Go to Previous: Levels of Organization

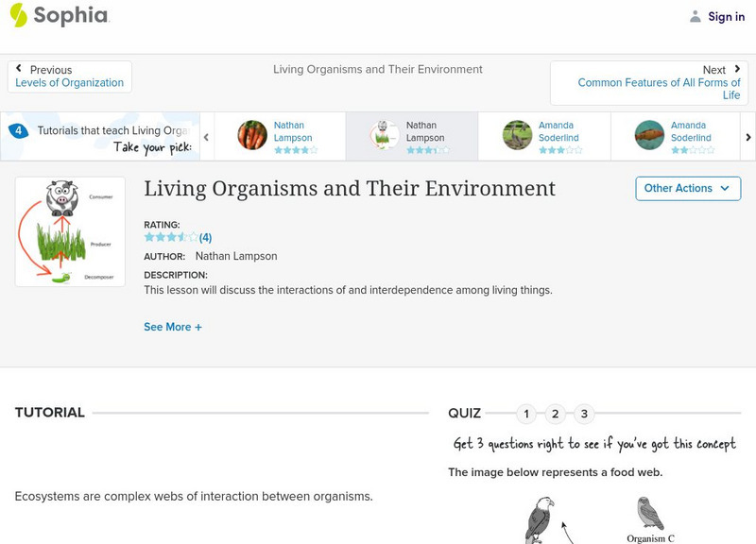69,76
